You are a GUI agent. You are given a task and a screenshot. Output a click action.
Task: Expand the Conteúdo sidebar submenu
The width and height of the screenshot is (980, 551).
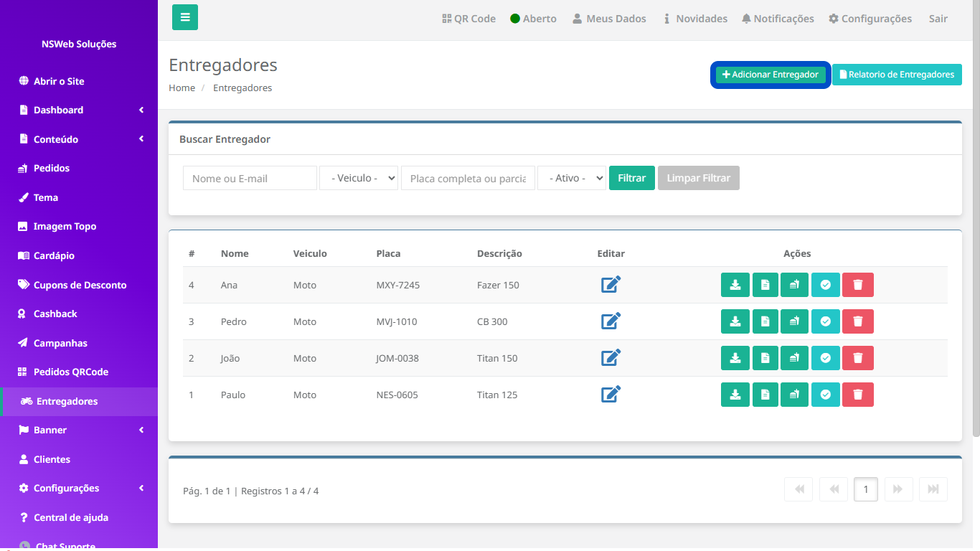click(x=79, y=139)
